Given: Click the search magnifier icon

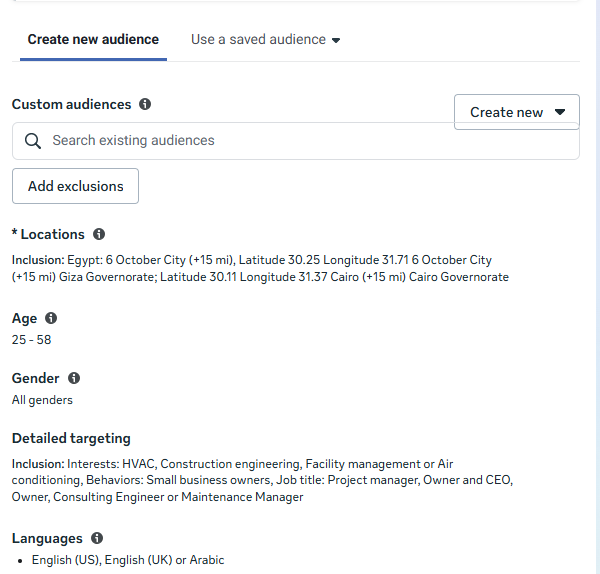Looking at the screenshot, I should [x=33, y=141].
